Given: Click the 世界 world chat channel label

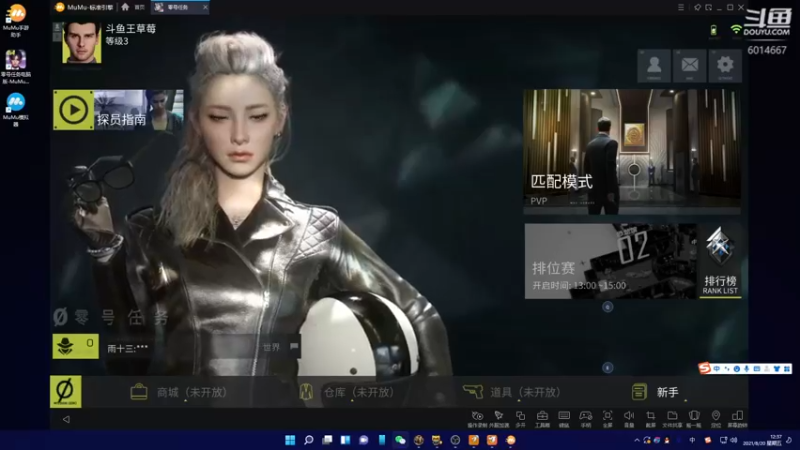Looking at the screenshot, I should pos(271,347).
